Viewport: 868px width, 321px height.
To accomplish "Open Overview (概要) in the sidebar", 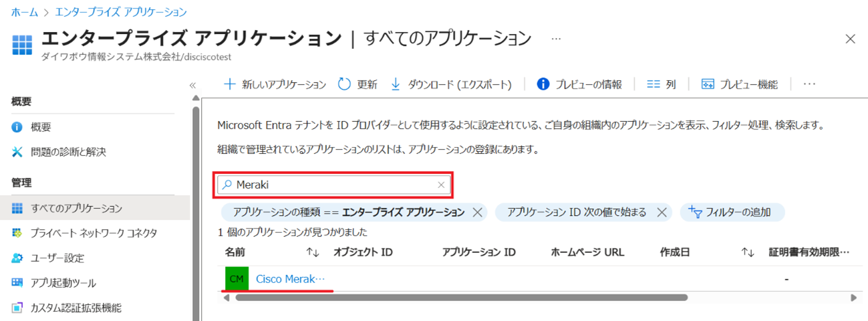I will [x=41, y=127].
